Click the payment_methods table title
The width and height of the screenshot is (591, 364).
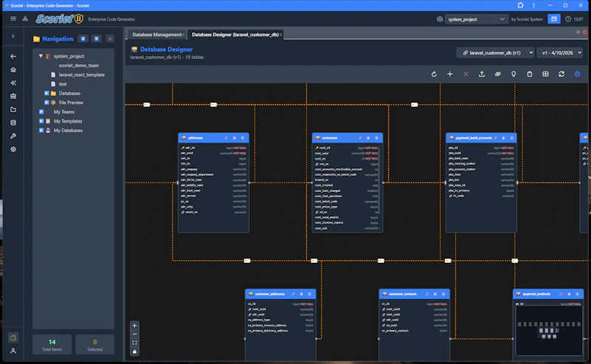pyautogui.click(x=536, y=294)
